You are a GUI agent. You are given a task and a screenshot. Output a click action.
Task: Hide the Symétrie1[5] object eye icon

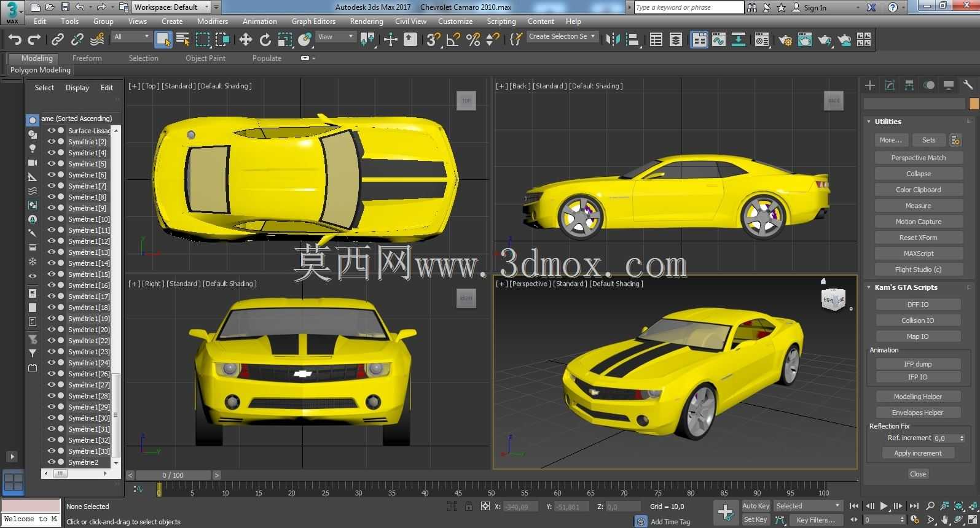pyautogui.click(x=52, y=164)
